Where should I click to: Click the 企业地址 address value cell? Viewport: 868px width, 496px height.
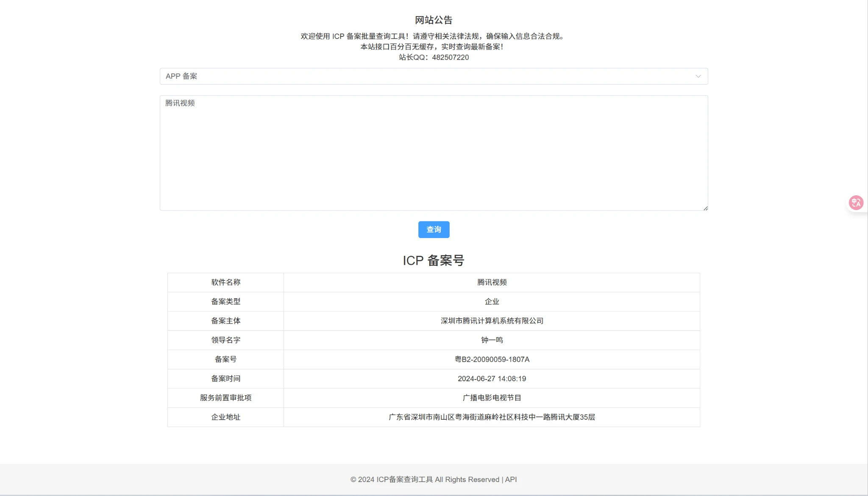tap(492, 417)
